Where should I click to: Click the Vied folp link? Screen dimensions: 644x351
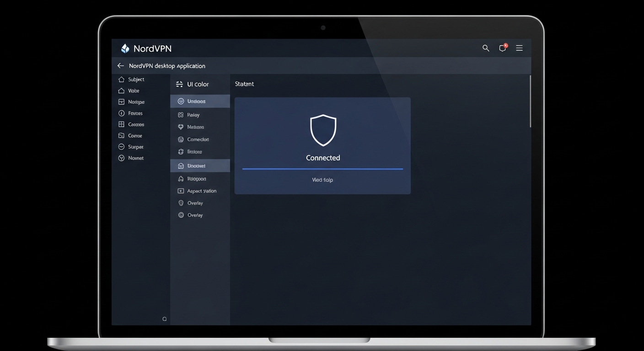click(x=322, y=180)
